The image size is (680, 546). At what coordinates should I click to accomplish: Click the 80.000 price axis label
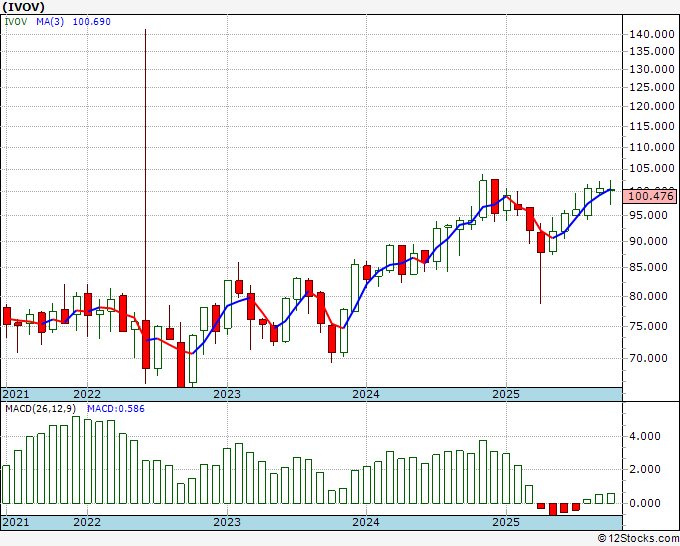click(648, 297)
